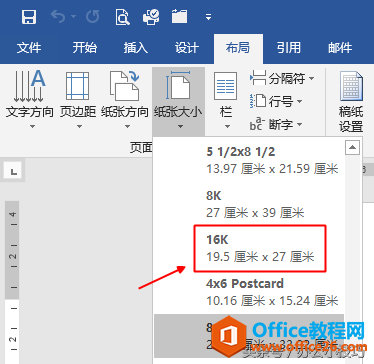Switch to the 插入 tab
Image resolution: width=374 pixels, height=364 pixels.
(x=135, y=48)
